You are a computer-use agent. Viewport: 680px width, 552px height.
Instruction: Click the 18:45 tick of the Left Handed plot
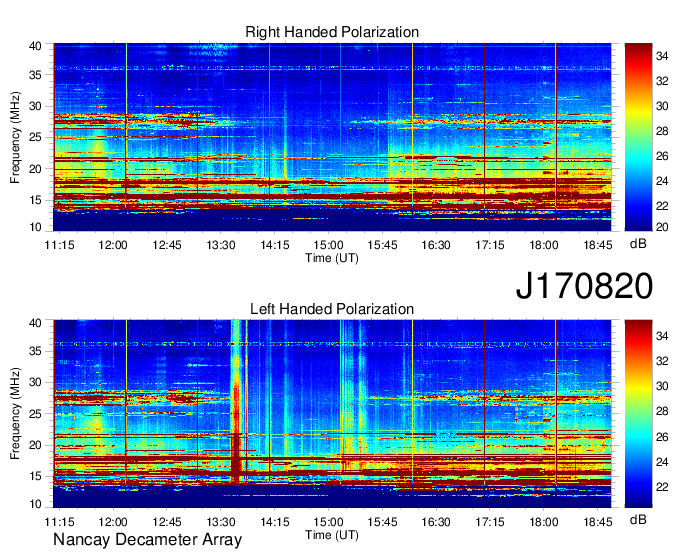(598, 522)
